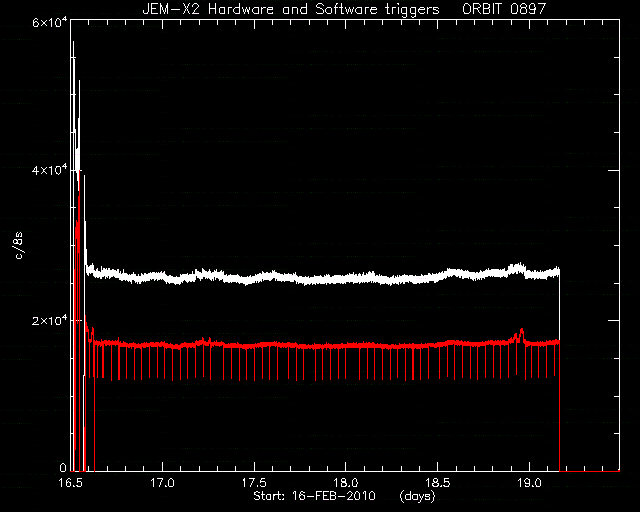Click the vertical white drop at the data end
Image resolution: width=640 pixels, height=512 pixels.
point(559,367)
